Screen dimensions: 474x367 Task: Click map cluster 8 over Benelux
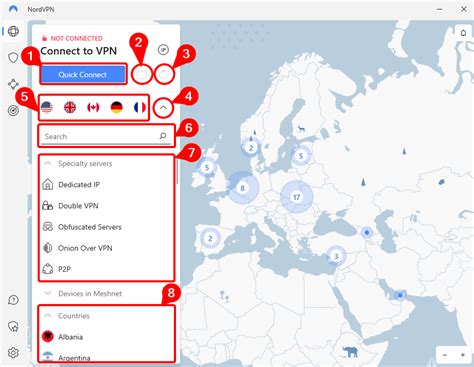[243, 188]
